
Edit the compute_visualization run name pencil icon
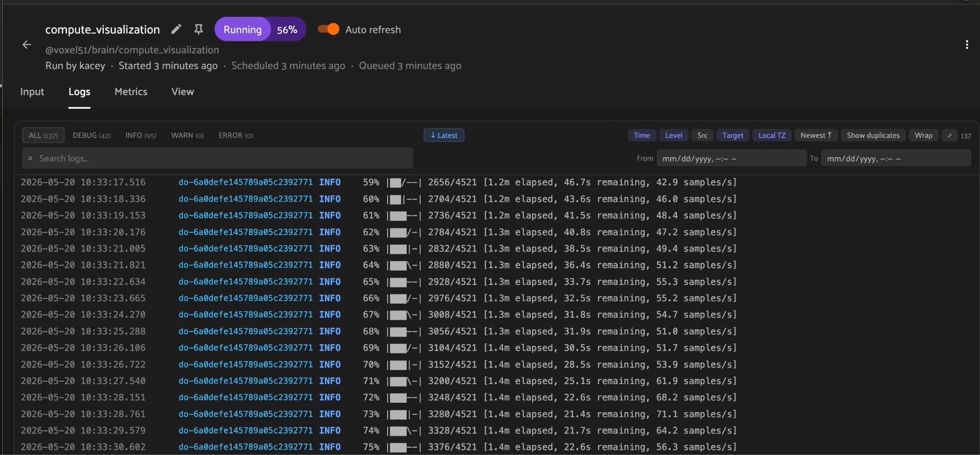(x=176, y=30)
